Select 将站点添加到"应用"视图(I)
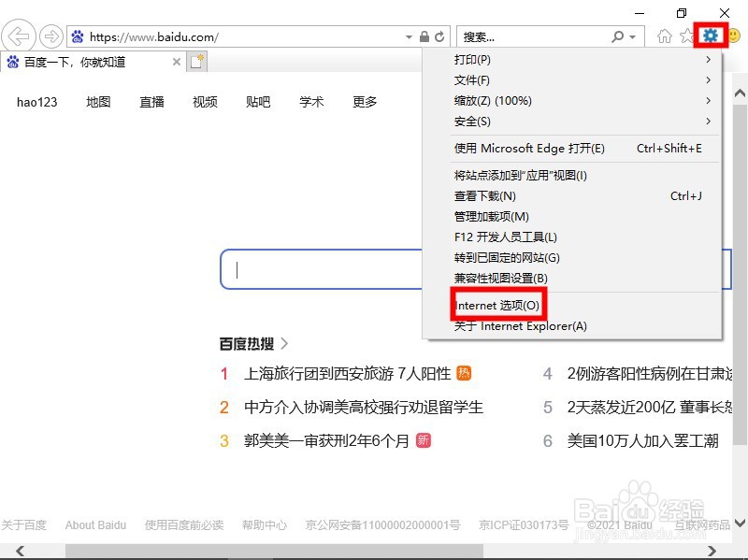Screen dimensions: 748x560 [x=572, y=176]
